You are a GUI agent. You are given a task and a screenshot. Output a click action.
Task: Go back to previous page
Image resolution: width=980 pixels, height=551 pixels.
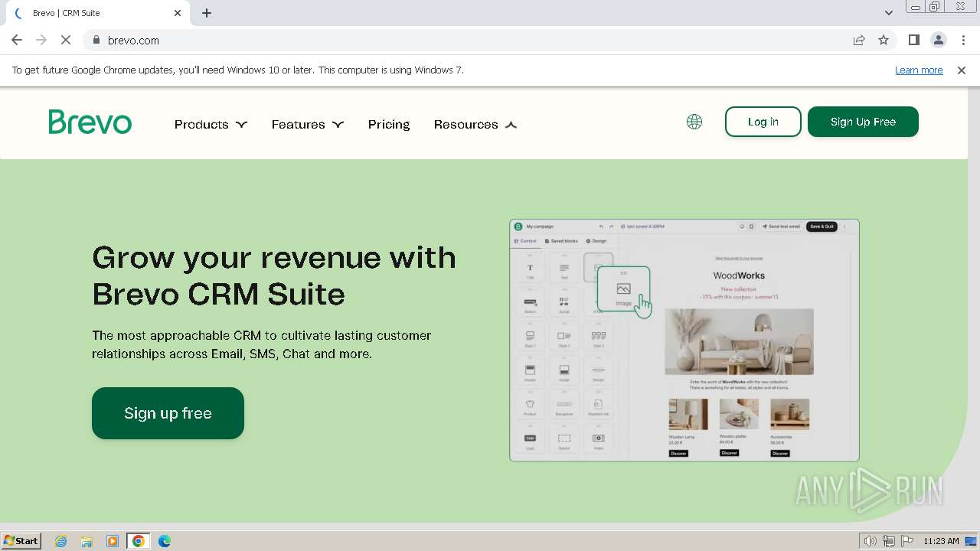pos(17,40)
